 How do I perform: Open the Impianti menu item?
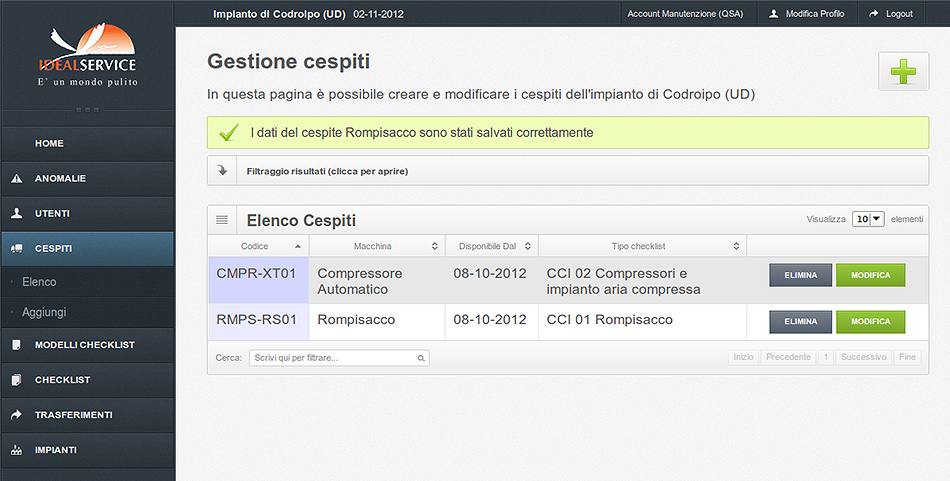click(x=87, y=450)
